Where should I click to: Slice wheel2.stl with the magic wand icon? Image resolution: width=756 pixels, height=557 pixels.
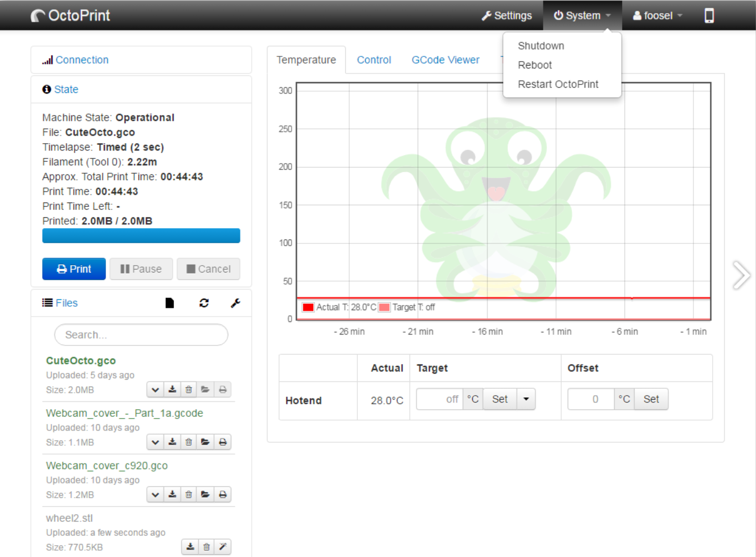coord(223,547)
